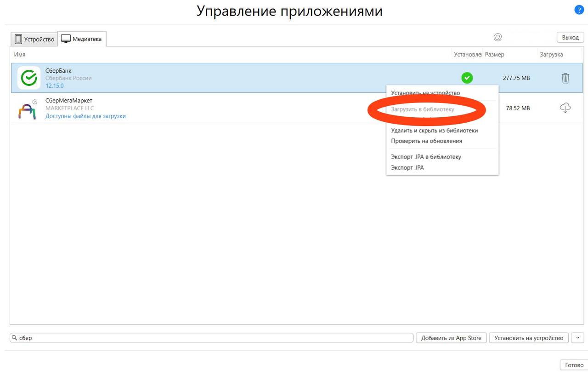Screen dimensions: 588x376
Task: Select the Медиатека tab
Action: tap(82, 39)
